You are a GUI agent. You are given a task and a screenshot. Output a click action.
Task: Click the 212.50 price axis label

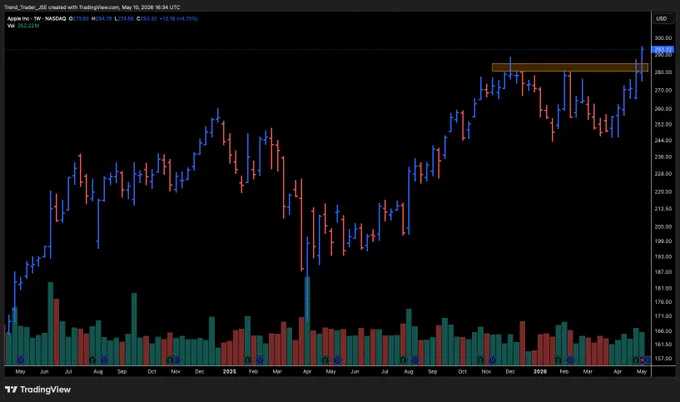pyautogui.click(x=663, y=209)
